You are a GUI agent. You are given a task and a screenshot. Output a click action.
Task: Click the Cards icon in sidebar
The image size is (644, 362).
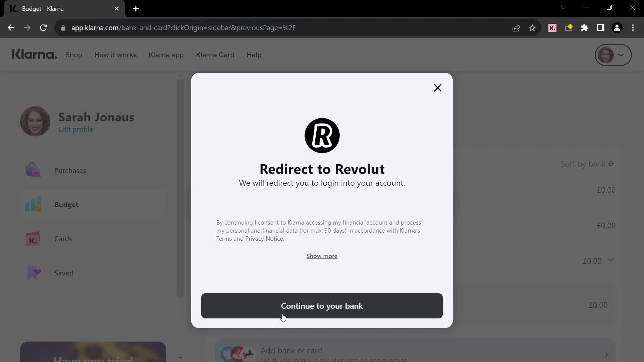(33, 239)
